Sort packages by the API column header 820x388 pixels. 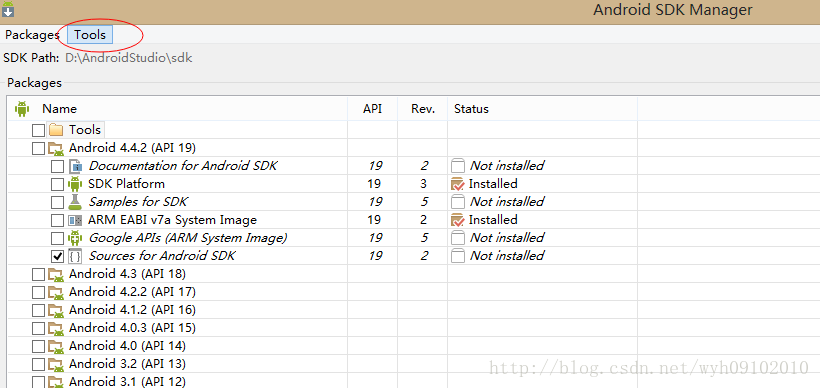point(372,109)
